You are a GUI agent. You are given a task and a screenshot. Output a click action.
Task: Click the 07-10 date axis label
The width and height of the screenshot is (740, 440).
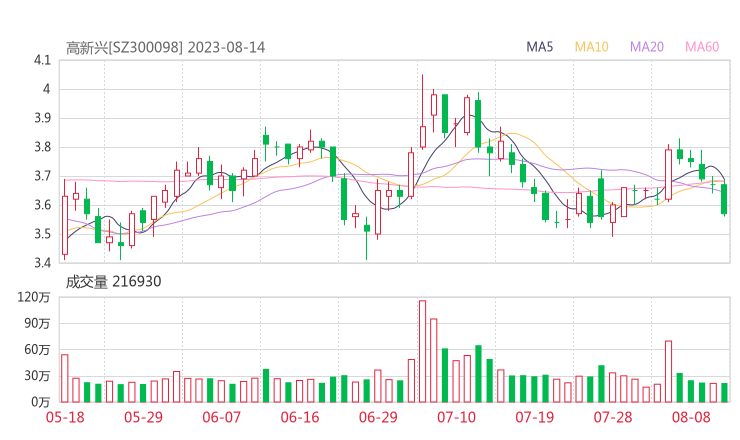pyautogui.click(x=456, y=417)
